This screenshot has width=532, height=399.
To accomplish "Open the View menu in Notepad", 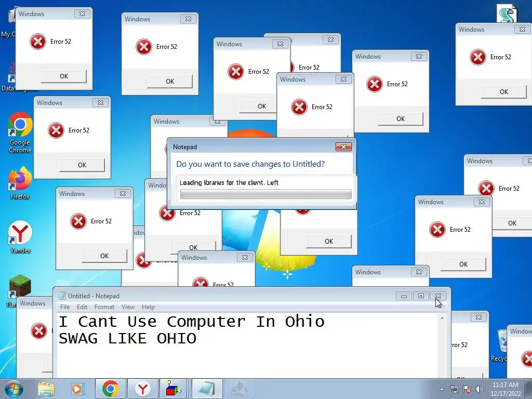I will 128,307.
